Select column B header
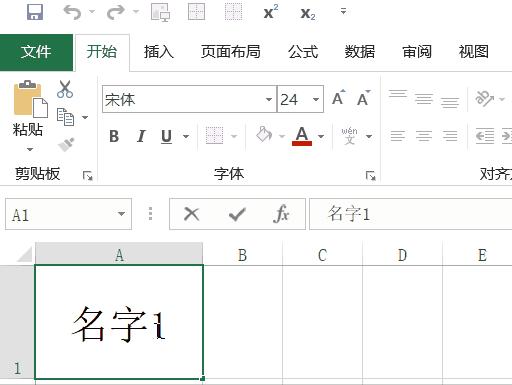Viewport: 512px width, 385px height. click(243, 255)
